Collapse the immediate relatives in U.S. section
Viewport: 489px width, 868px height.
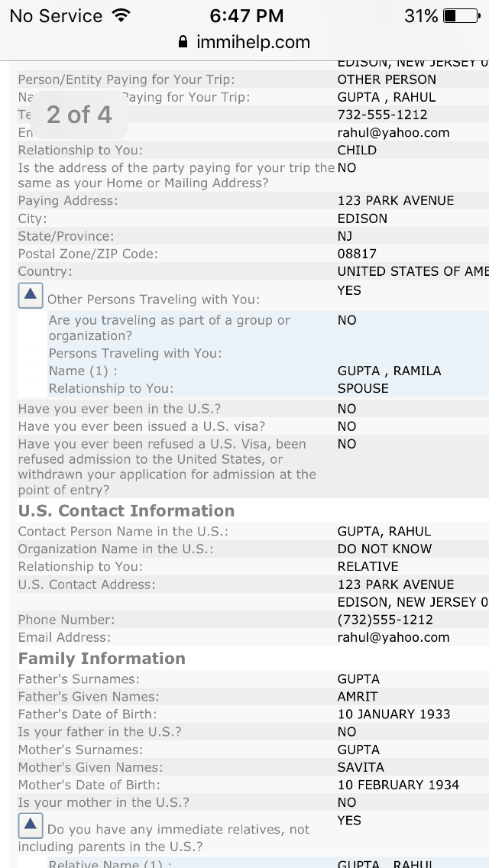pyautogui.click(x=31, y=825)
